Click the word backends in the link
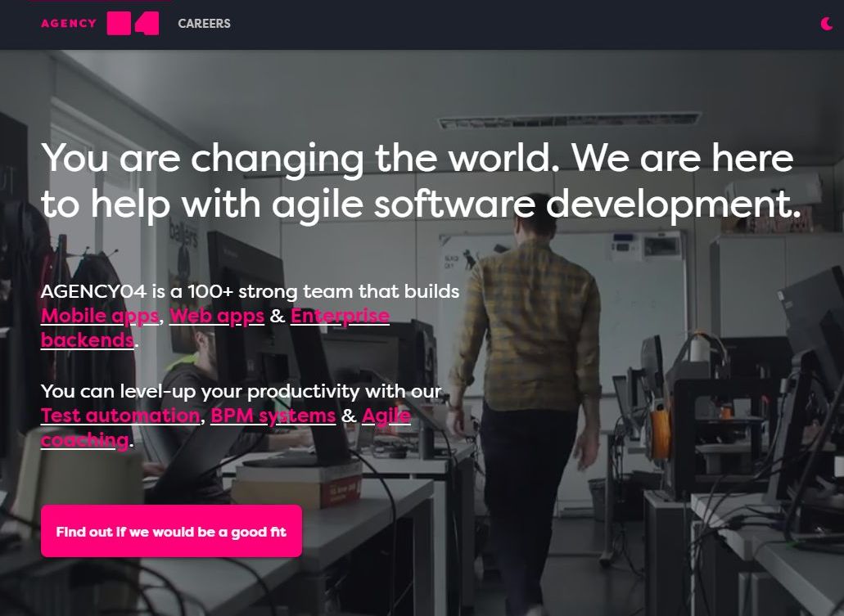Screen dimensions: 844x616 (x=88, y=340)
